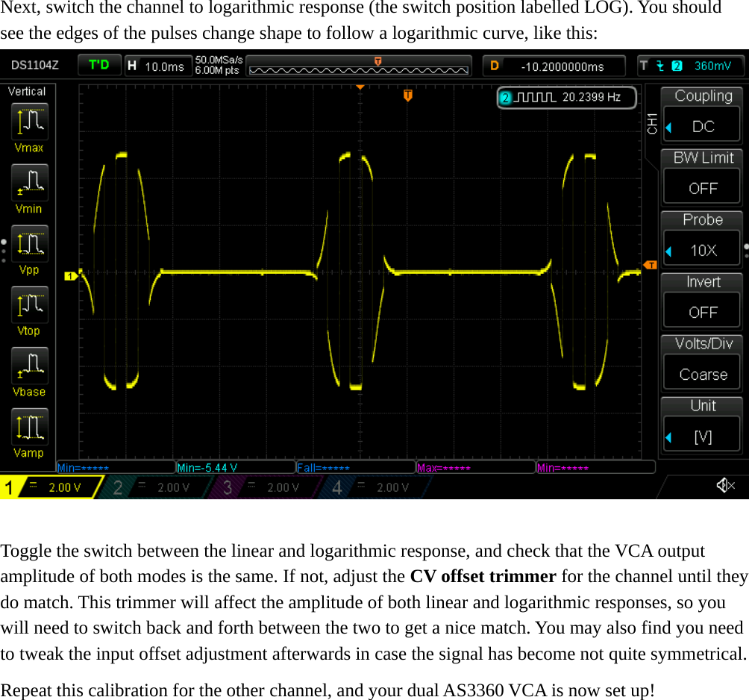Select the Vamp measurement icon
Screen dimensions: 749x700
28,427
